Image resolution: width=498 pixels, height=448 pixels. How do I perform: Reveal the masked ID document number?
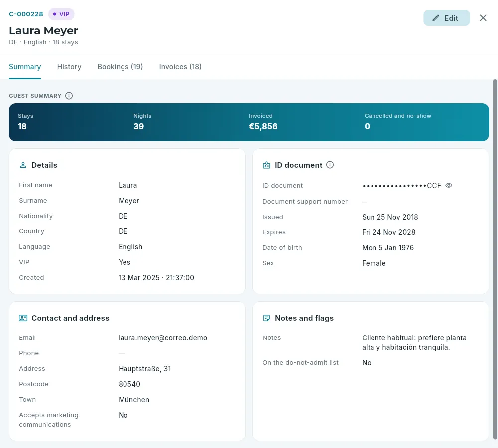[x=449, y=186]
